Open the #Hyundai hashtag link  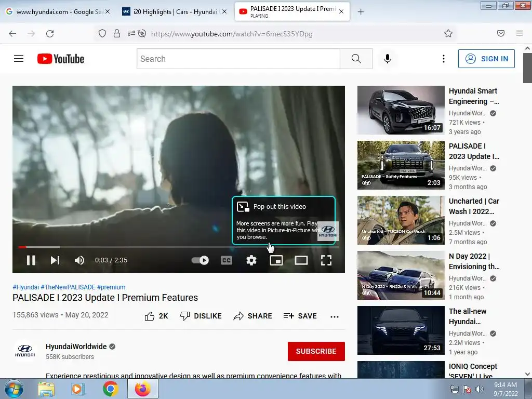[26, 287]
